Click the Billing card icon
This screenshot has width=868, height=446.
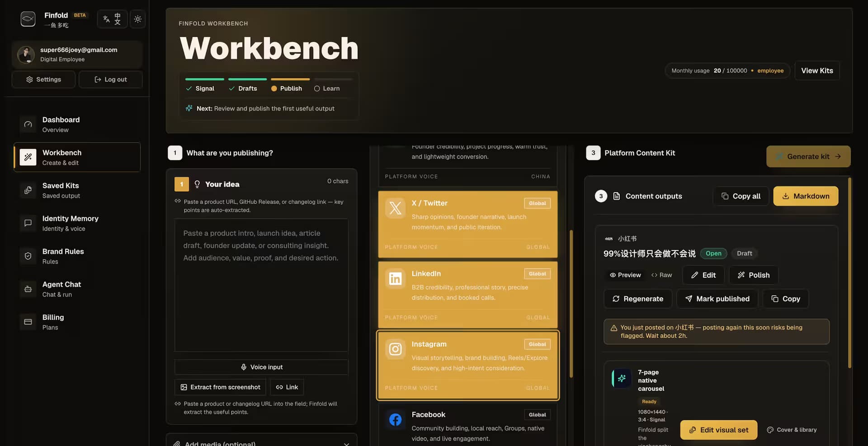click(x=28, y=322)
